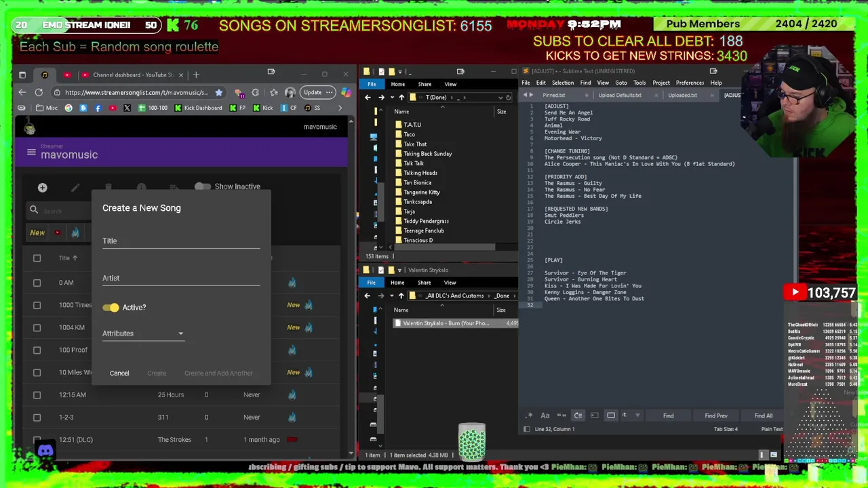Cancel the Create a New Song dialog

tap(119, 373)
